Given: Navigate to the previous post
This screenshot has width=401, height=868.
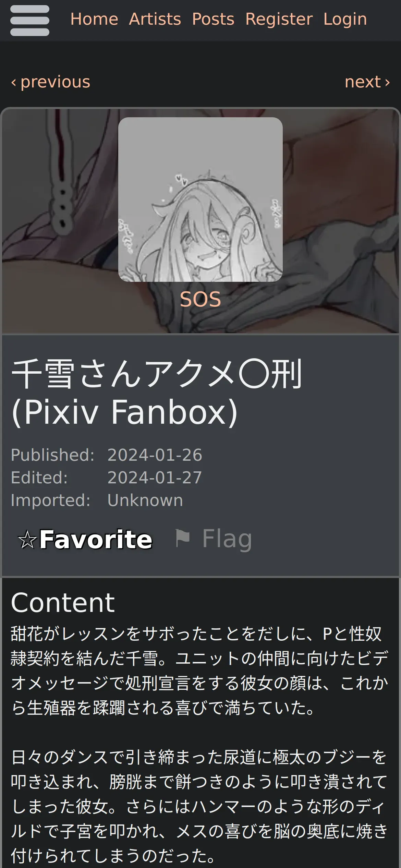Looking at the screenshot, I should tap(51, 82).
